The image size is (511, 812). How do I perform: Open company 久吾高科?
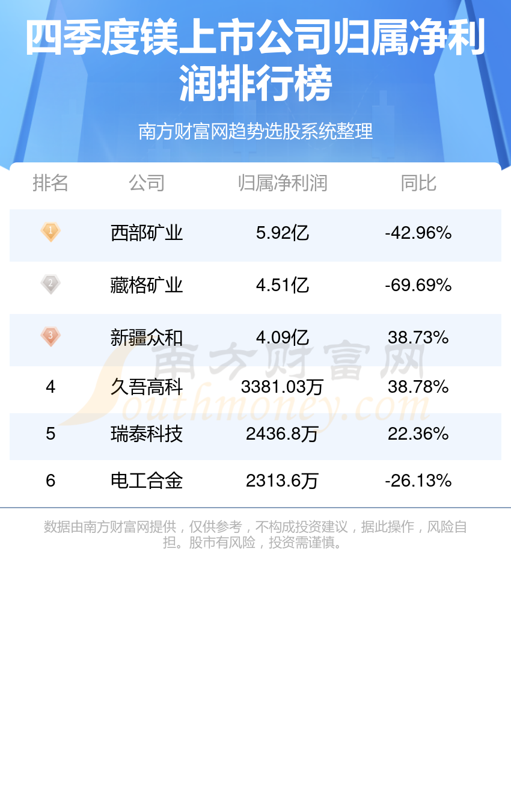point(147,387)
